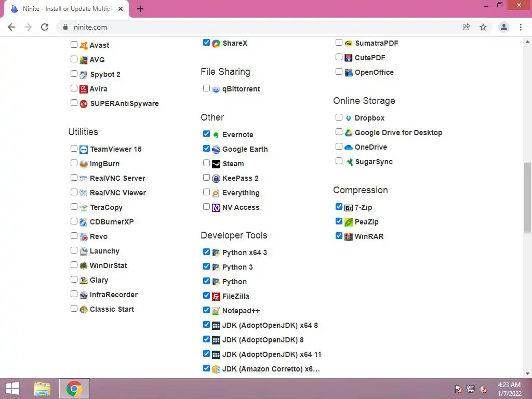Click the Avast app icon
This screenshot has height=399, width=532.
(x=84, y=45)
